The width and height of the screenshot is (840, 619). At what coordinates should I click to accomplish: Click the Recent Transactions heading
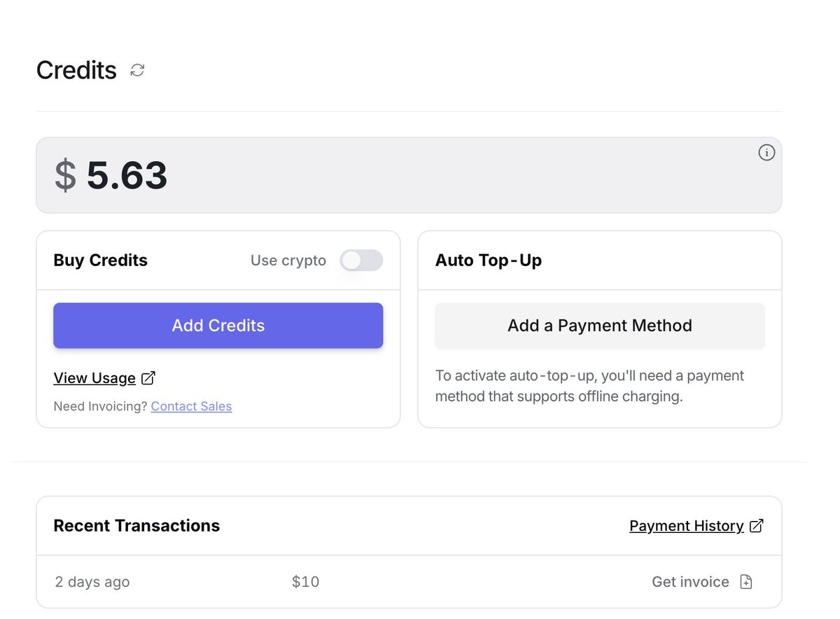(136, 526)
